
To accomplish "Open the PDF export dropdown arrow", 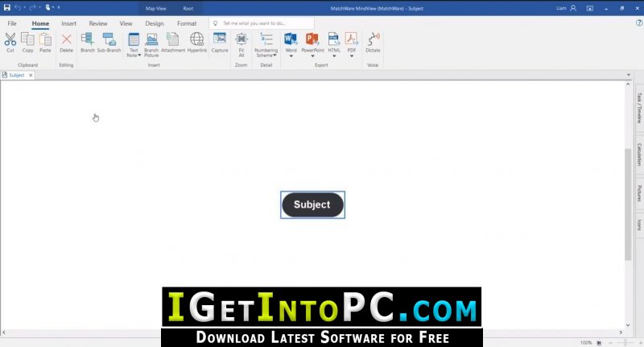I will [x=352, y=56].
